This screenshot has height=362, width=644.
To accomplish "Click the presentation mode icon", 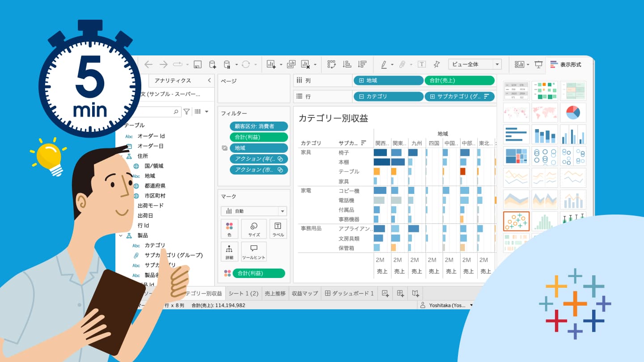I will (x=538, y=64).
